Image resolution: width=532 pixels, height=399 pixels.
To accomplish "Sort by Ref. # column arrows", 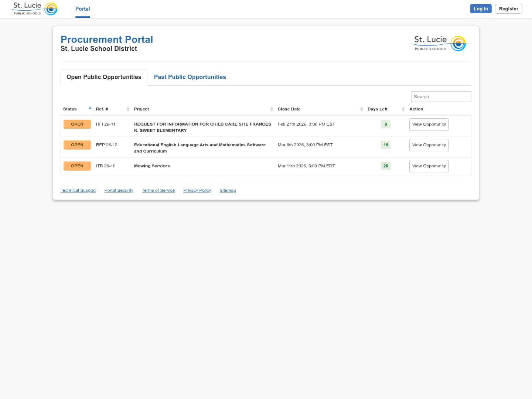I will [x=128, y=109].
